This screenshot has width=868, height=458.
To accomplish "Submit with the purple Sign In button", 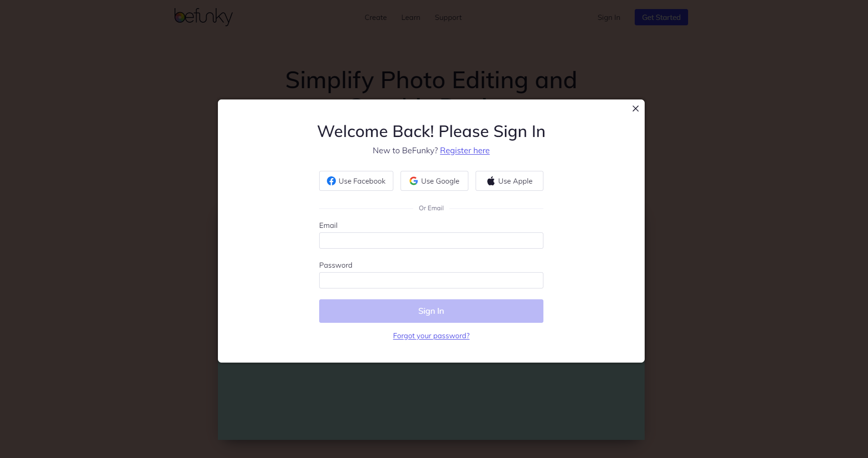I will pyautogui.click(x=431, y=311).
